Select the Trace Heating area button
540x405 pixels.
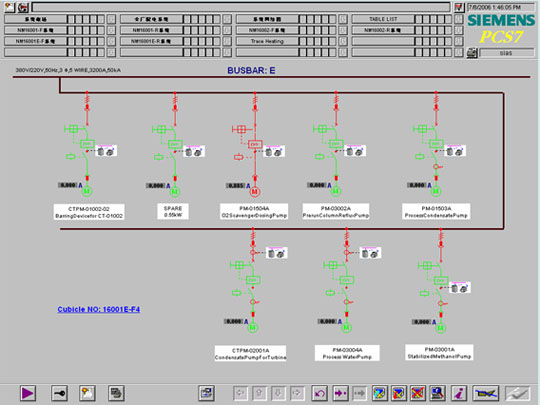click(x=267, y=41)
